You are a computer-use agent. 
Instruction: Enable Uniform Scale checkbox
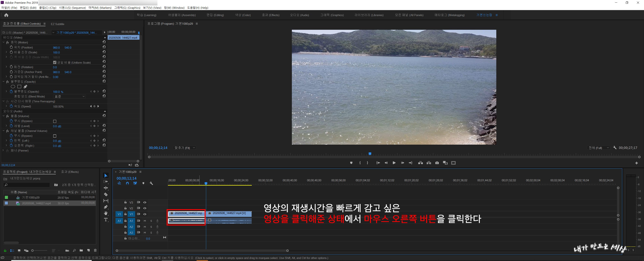point(55,62)
